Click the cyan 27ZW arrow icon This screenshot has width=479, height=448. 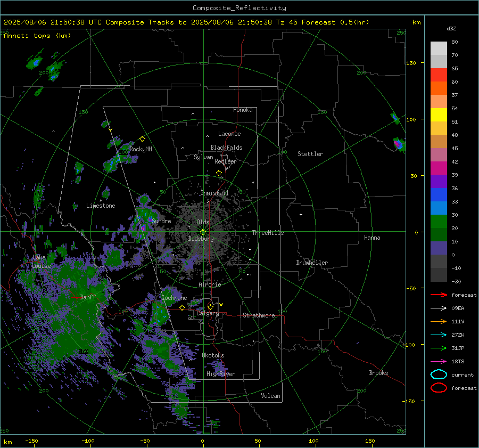[x=439, y=335]
